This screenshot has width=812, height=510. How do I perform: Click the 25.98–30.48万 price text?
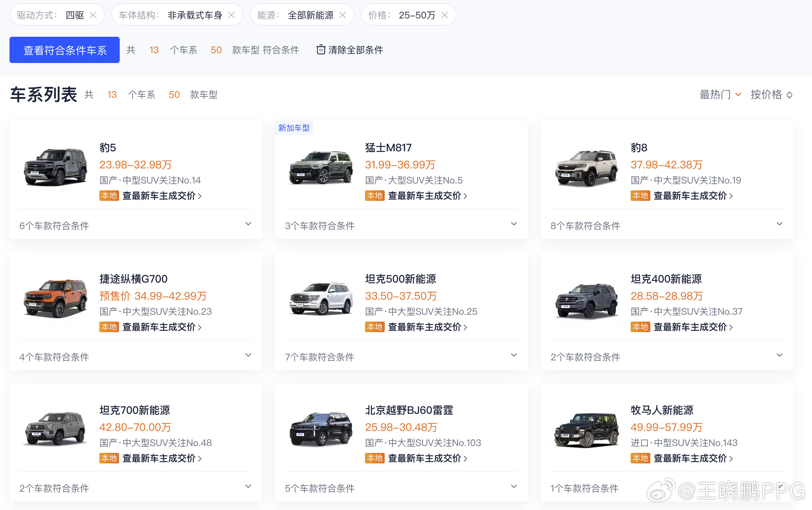[x=401, y=427]
